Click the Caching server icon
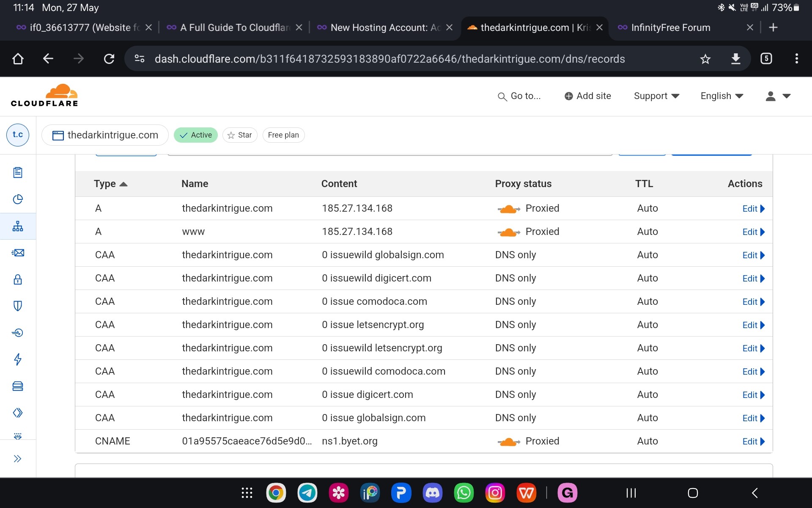 (18, 386)
